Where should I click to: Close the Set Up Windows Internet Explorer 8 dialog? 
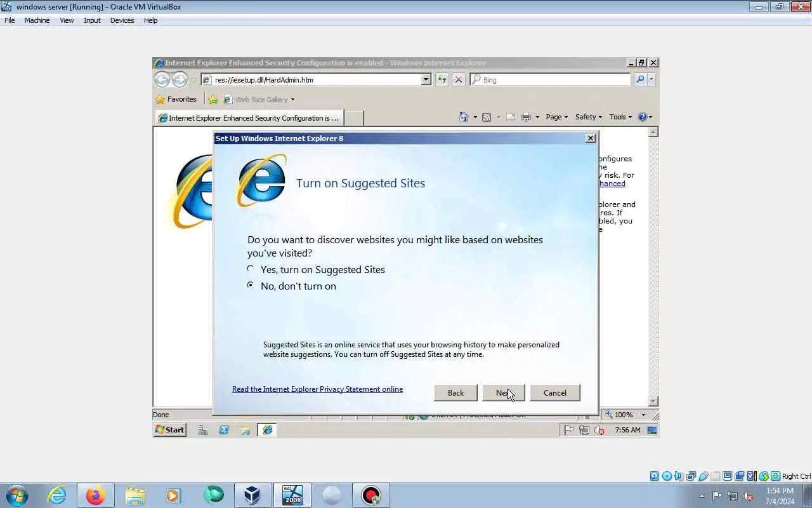pyautogui.click(x=590, y=138)
